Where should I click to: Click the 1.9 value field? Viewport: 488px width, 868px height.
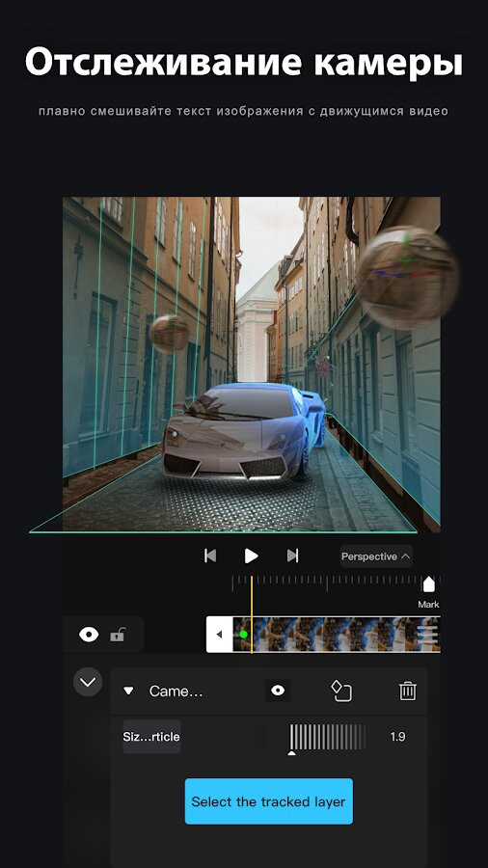[x=397, y=737]
